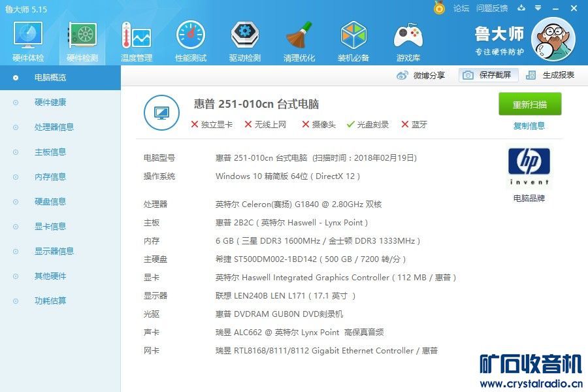Click 惠普 2B2C motherboard value

(x=291, y=223)
